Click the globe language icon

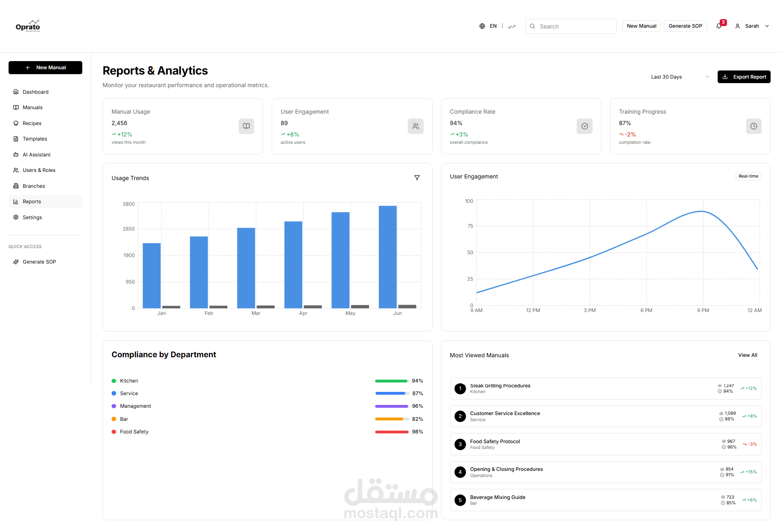482,26
